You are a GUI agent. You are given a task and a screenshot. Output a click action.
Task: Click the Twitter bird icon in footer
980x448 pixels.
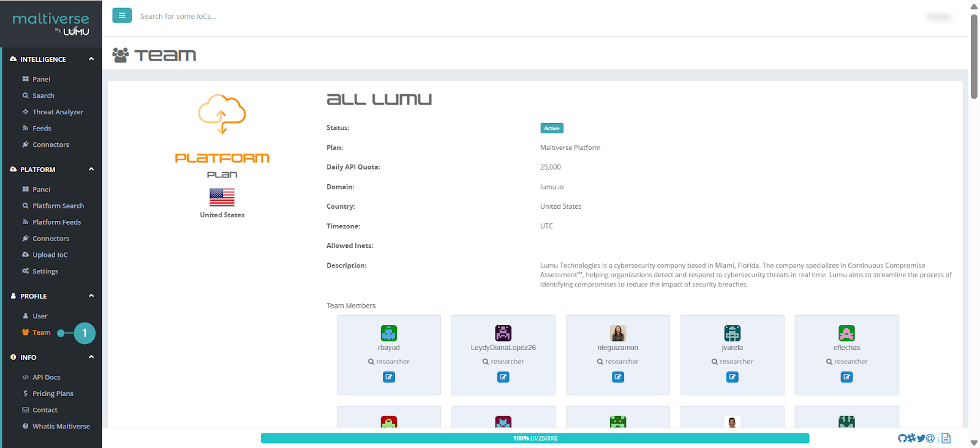921,438
